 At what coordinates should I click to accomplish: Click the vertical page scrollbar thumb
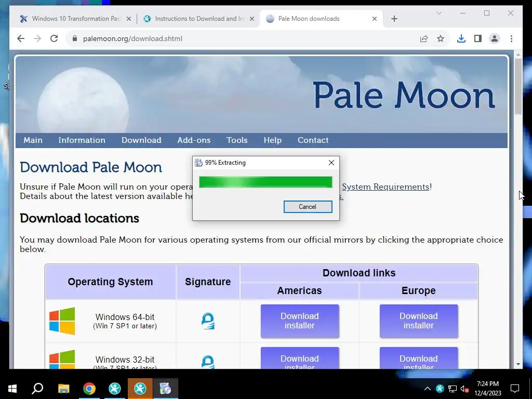[x=518, y=86]
